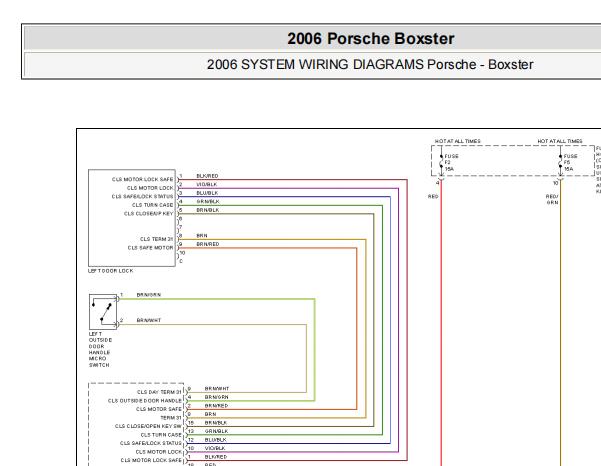The height and width of the screenshot is (466, 601).
Task: Click 'CLS MOTOR LOCK' at Left Door Lock pin 2
Action: tap(150, 188)
